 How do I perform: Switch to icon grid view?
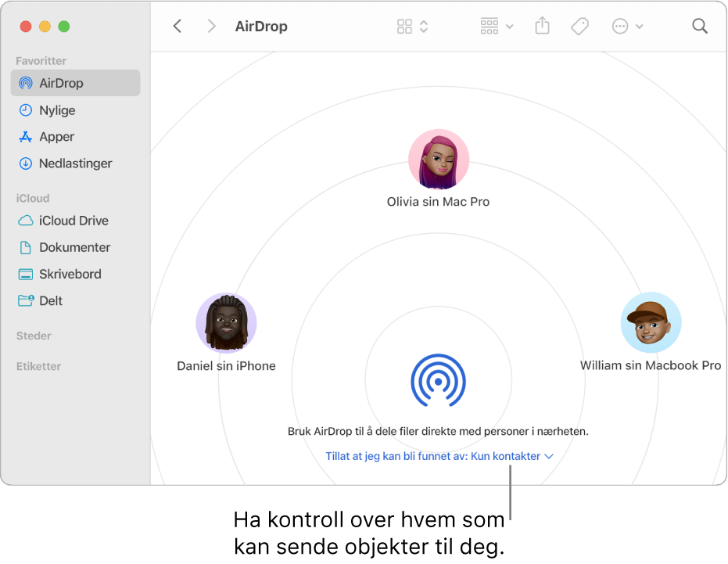click(x=404, y=26)
